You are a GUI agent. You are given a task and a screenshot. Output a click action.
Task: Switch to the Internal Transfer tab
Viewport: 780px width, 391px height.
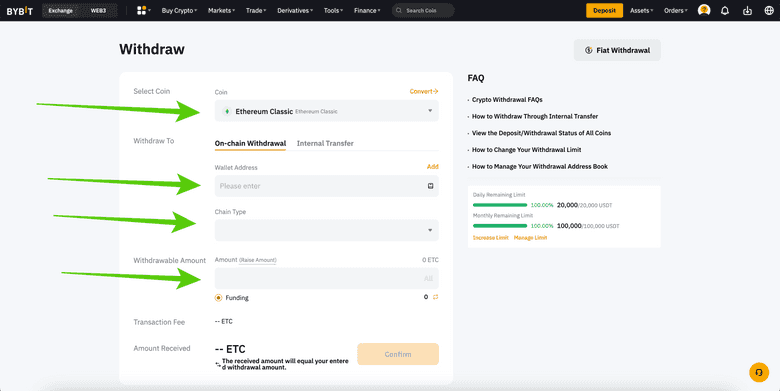click(x=325, y=143)
